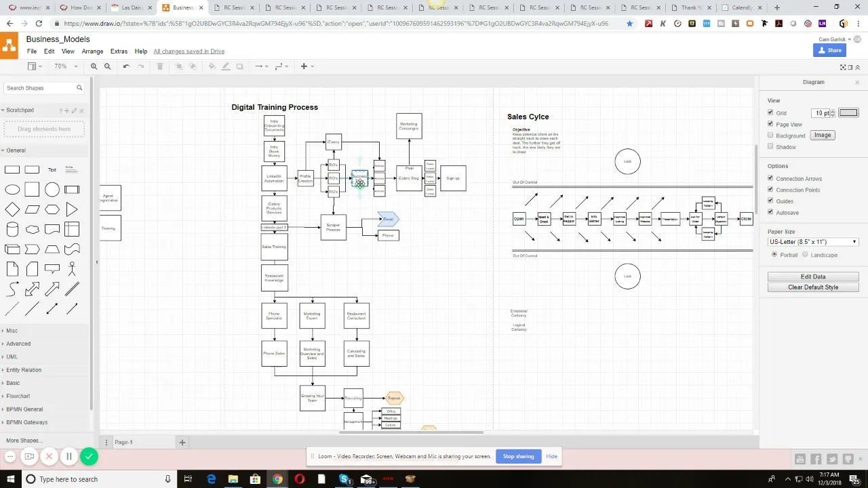Click the delete trash icon

click(x=160, y=66)
